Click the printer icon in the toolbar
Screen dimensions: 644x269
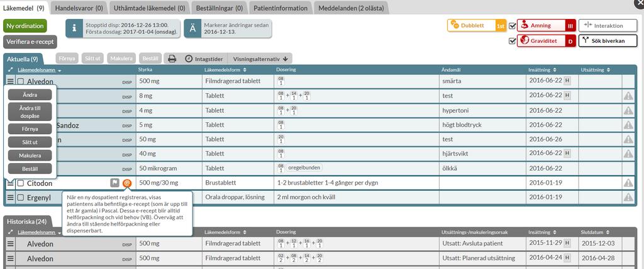point(172,59)
